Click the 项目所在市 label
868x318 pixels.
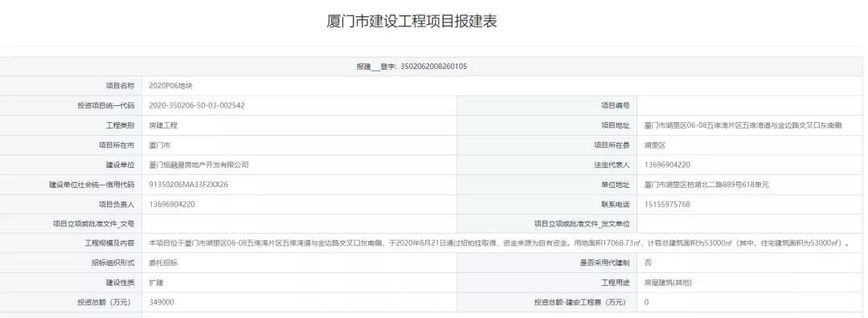pyautogui.click(x=117, y=145)
